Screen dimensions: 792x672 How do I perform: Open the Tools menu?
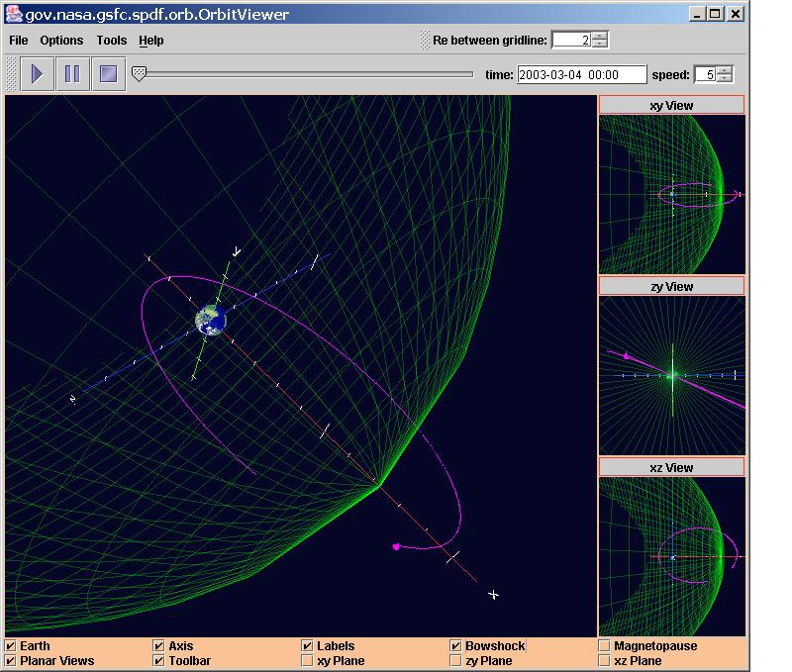tap(112, 41)
